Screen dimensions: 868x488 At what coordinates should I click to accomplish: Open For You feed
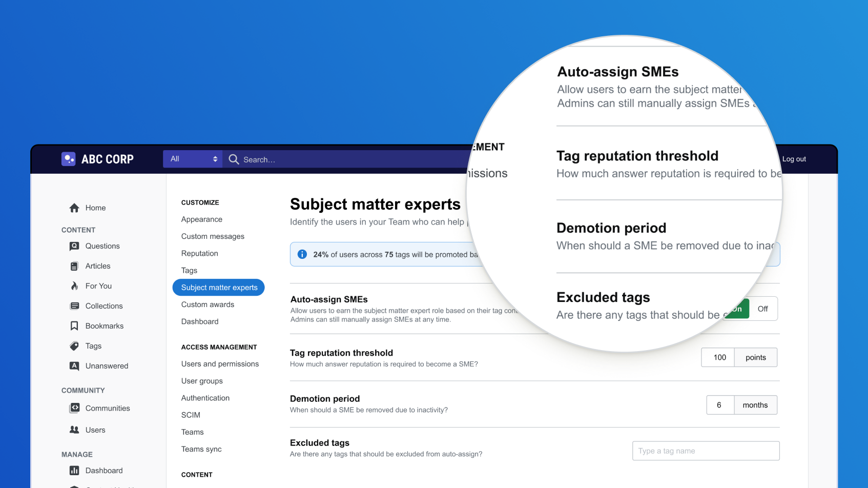[98, 286]
